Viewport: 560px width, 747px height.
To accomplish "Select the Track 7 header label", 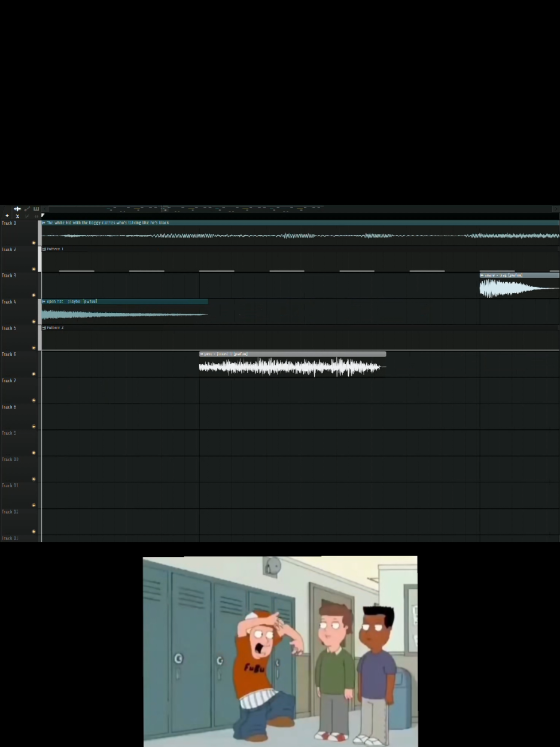I will click(x=9, y=380).
